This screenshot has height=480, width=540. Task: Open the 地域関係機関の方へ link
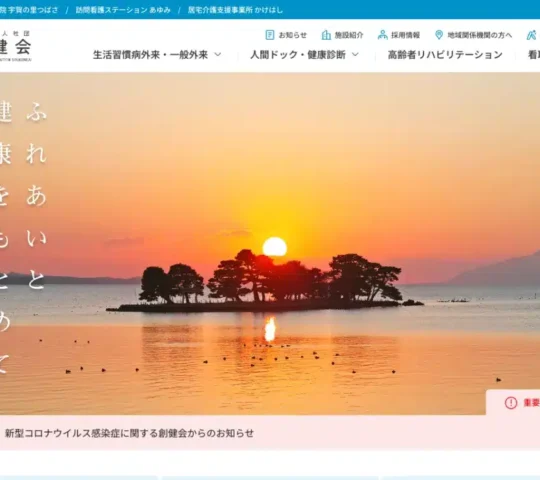(480, 35)
